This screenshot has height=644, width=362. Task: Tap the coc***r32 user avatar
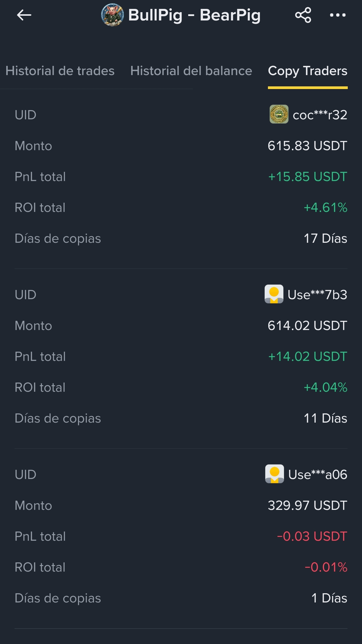pos(279,114)
